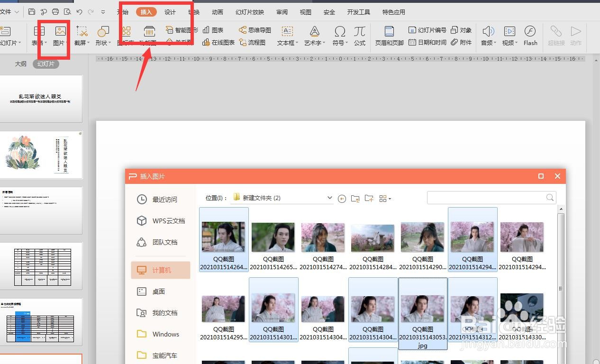The height and width of the screenshot is (364, 600).
Task: Switch to the 视图 tab
Action: [x=306, y=12]
